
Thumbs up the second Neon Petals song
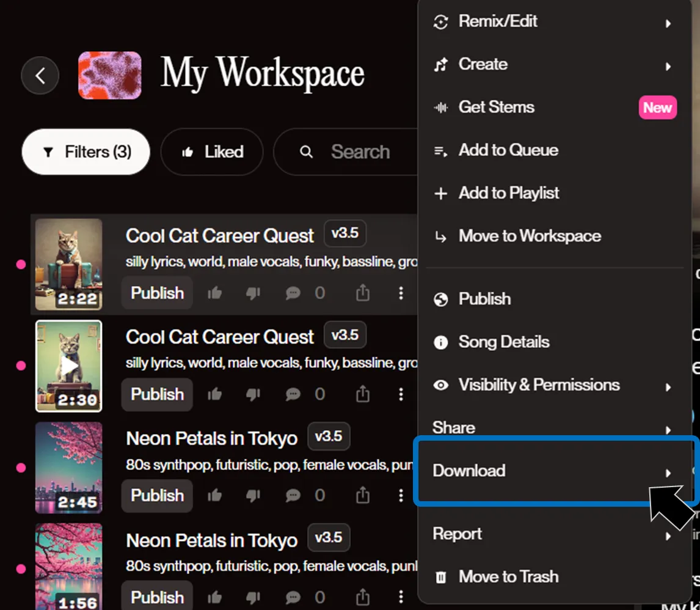214,597
